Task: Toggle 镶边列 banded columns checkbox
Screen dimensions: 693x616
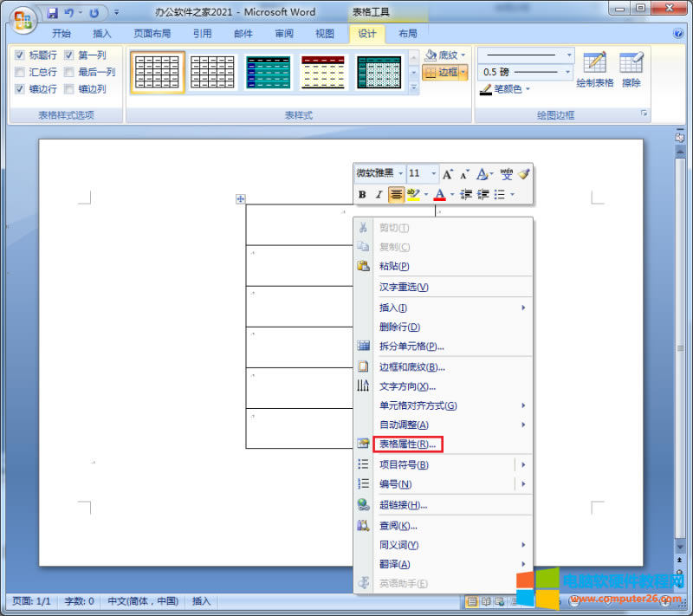Action: point(68,89)
